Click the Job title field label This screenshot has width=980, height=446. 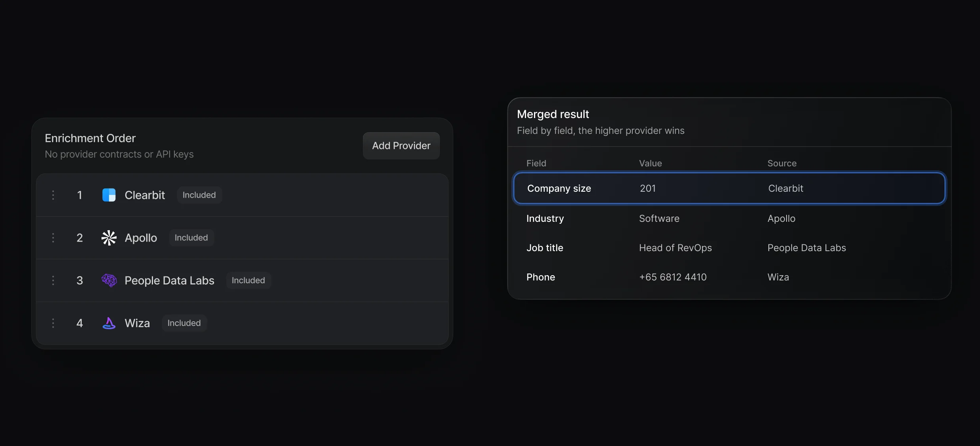(x=544, y=248)
